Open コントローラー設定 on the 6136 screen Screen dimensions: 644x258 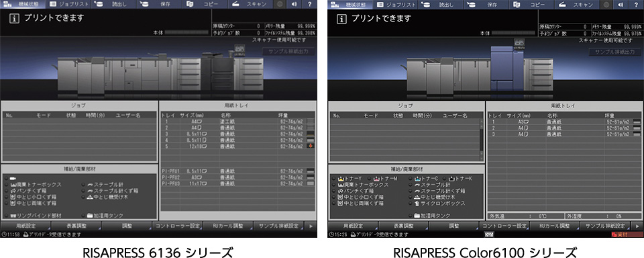point(177,226)
